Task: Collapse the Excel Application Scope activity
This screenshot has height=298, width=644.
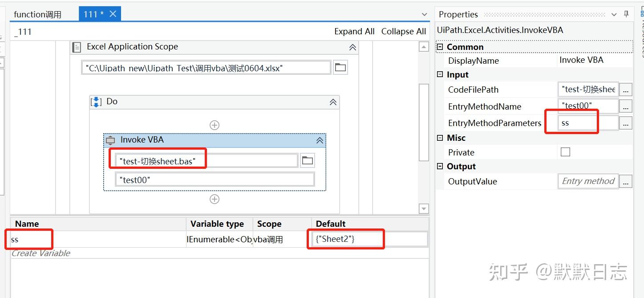Action: 352,46
